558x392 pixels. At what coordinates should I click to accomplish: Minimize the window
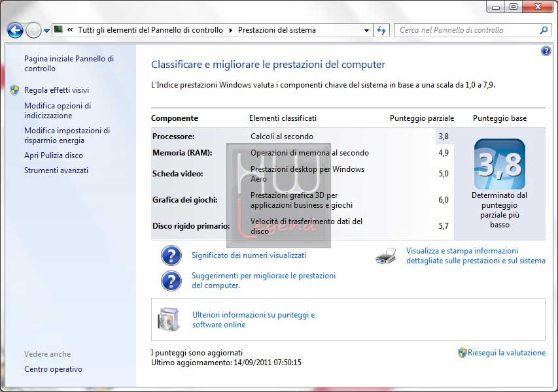[x=495, y=7]
